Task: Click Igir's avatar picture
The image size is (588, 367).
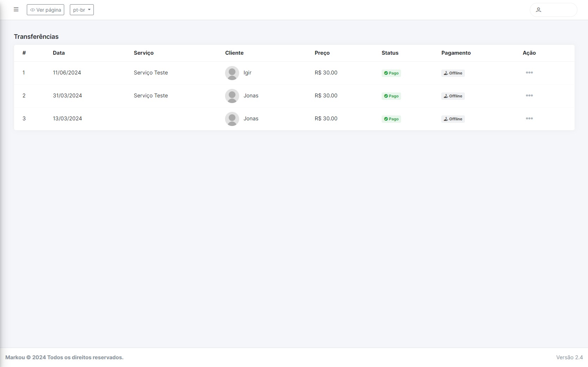Action: (232, 73)
